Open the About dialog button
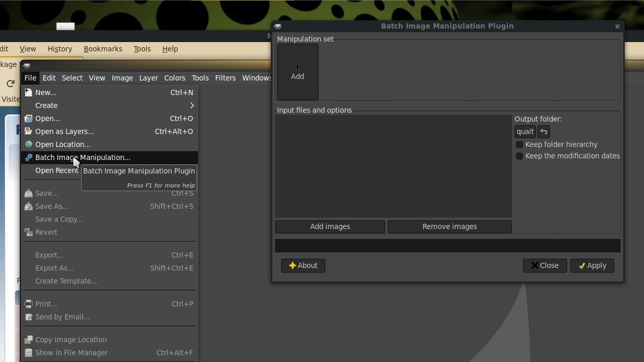Screen dimensions: 644x362 pos(303,265)
